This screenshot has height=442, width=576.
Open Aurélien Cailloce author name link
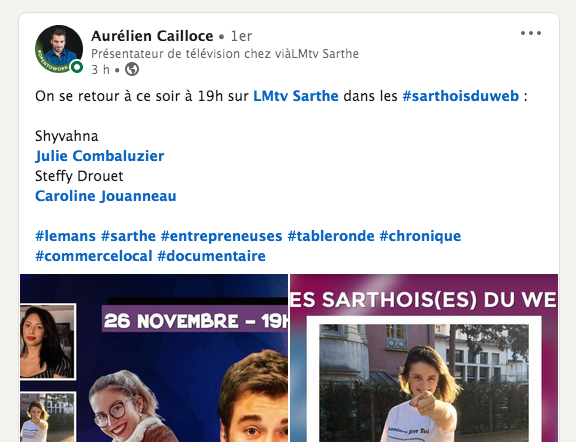tap(152, 36)
